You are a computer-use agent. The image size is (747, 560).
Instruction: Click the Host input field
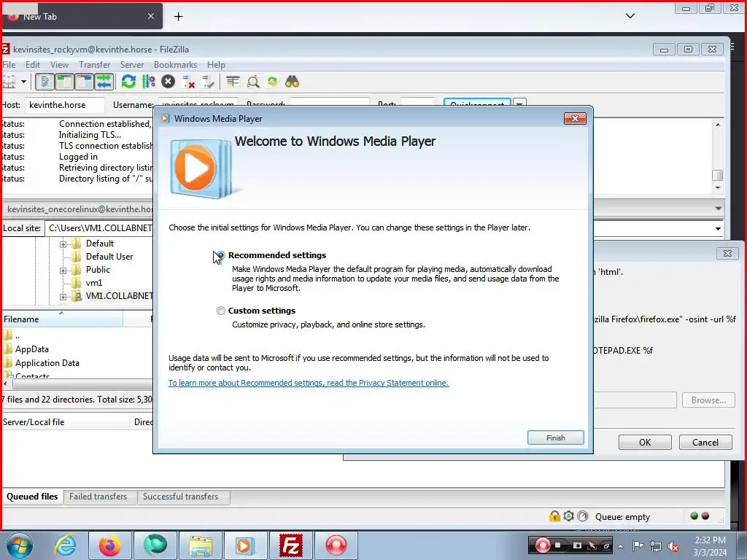point(65,105)
